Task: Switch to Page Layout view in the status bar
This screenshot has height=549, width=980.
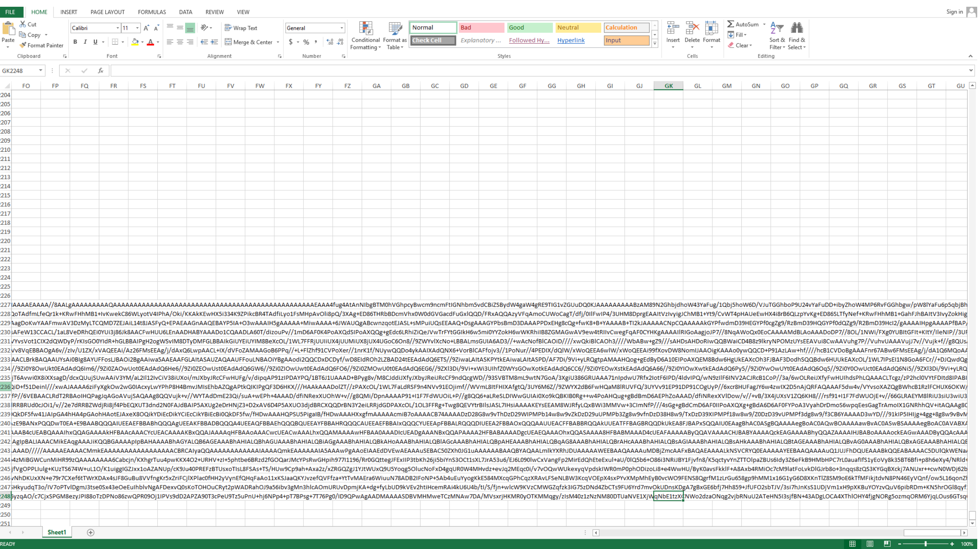Action: (870, 544)
